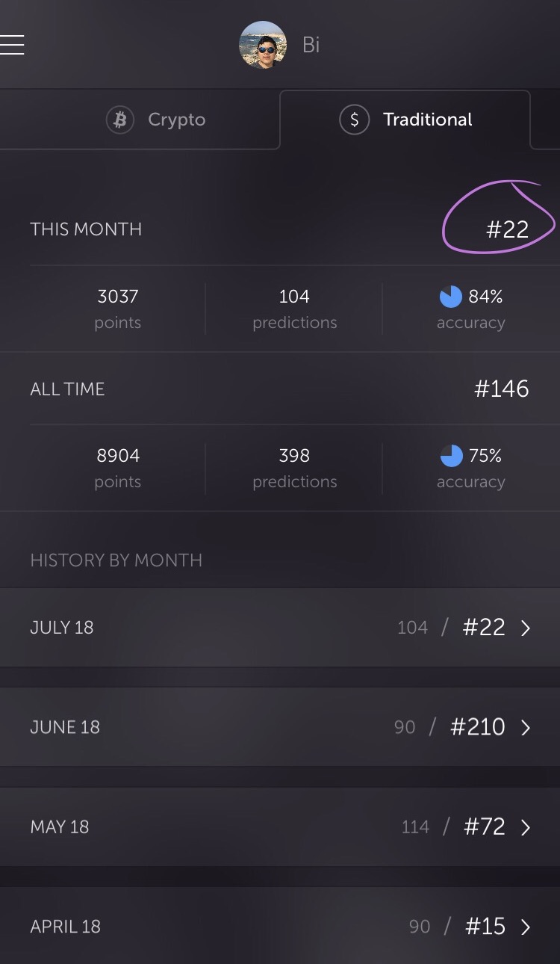Open the JUNE 18 history row
Screen dimensions: 560x964
point(280,727)
